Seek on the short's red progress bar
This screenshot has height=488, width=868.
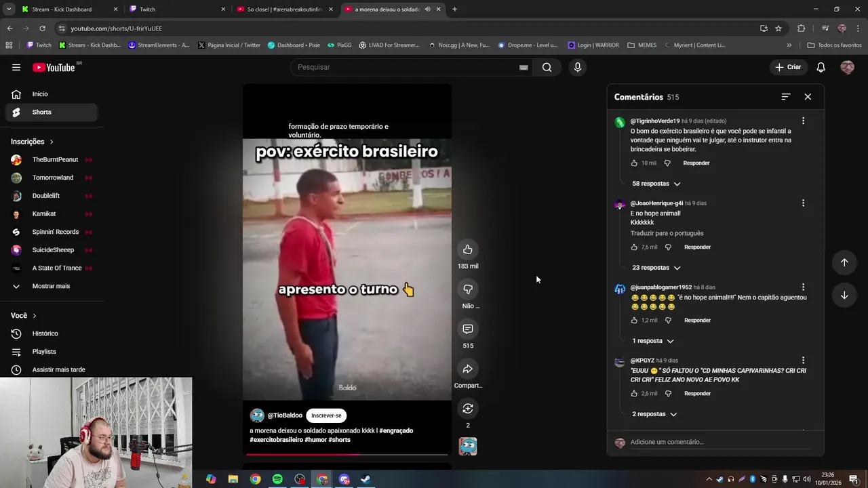coord(347,455)
